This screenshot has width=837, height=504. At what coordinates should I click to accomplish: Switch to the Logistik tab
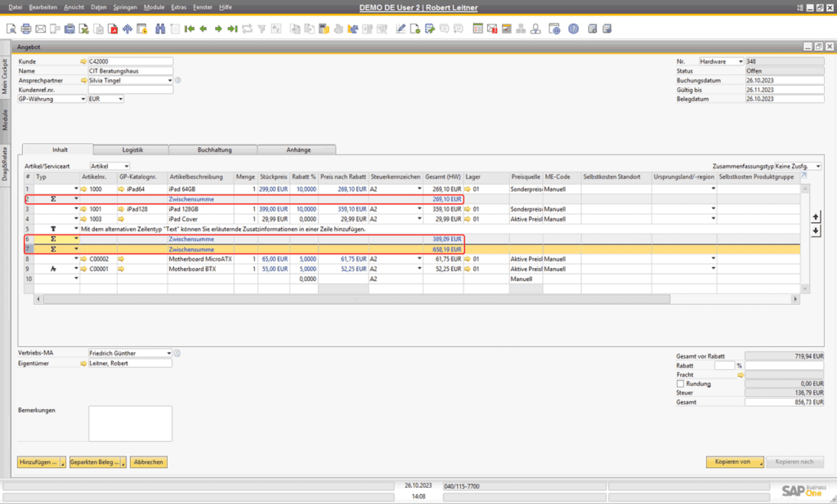click(x=131, y=150)
